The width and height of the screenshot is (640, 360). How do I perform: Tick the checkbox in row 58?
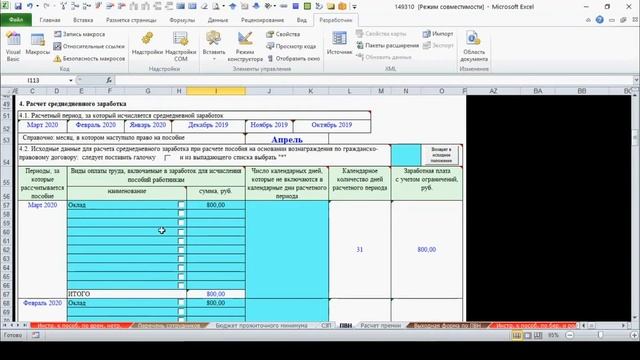(181, 214)
